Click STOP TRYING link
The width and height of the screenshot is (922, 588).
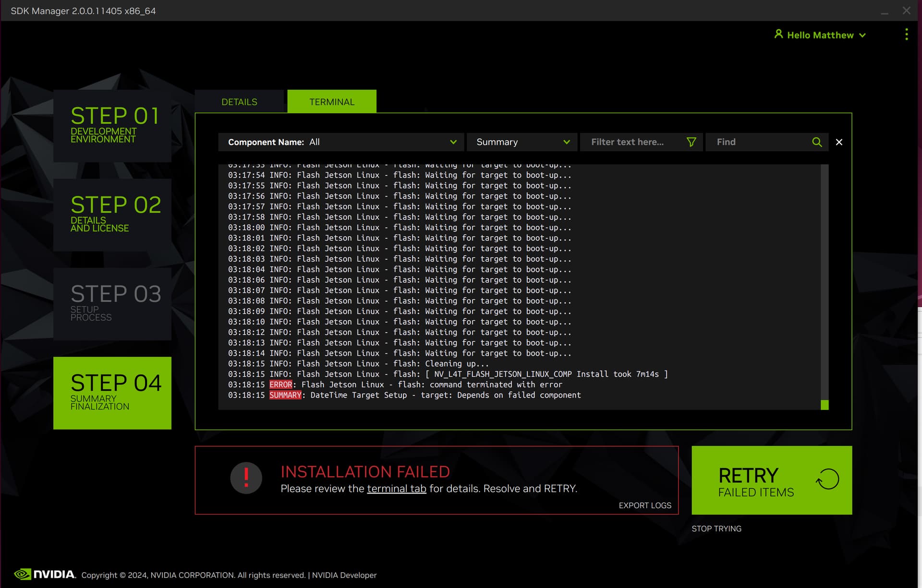(x=716, y=528)
